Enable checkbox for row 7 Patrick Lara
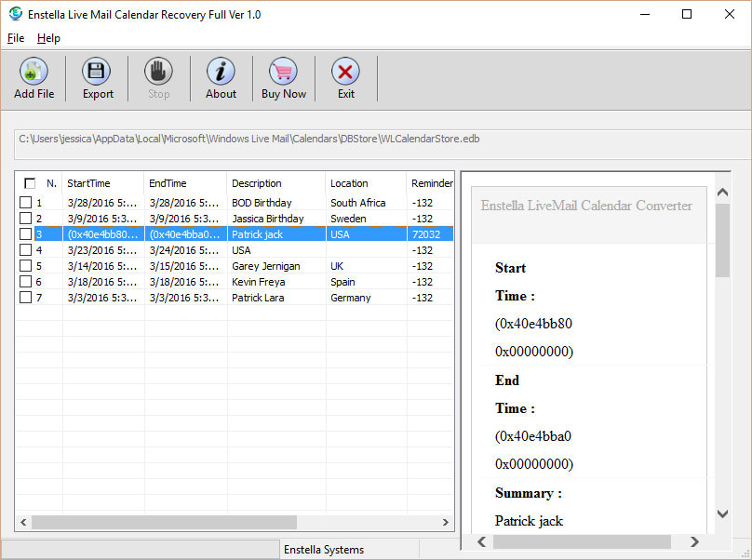This screenshot has width=752, height=560. pos(26,298)
